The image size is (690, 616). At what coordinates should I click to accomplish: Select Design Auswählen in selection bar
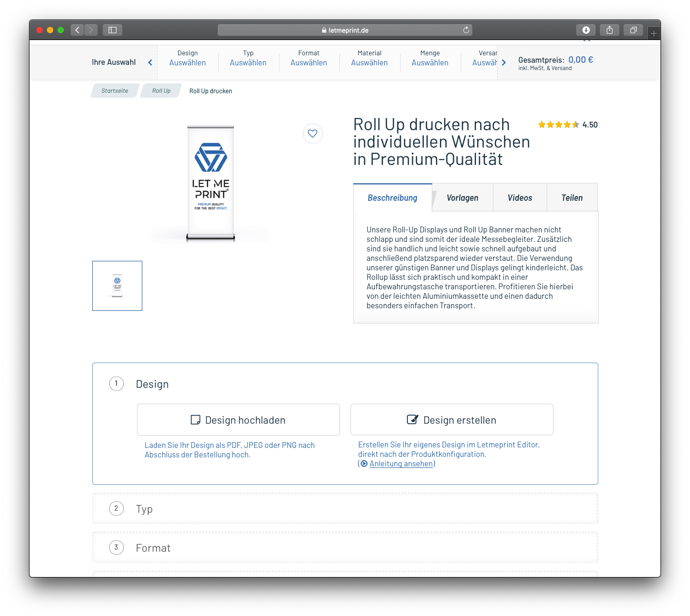[x=188, y=58]
